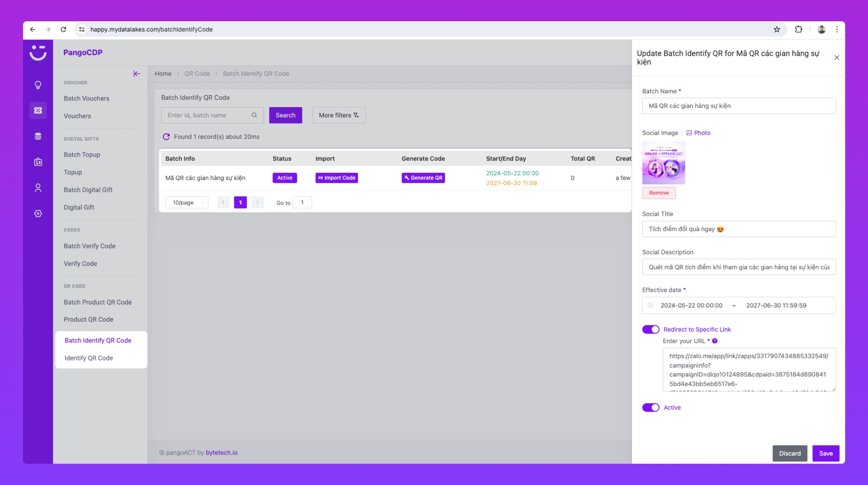Open the voucher ticket sidebar icon
This screenshot has width=868, height=485.
point(38,110)
